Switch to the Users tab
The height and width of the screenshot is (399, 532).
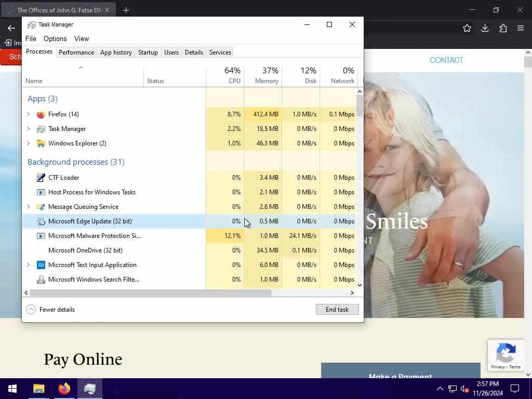(x=171, y=52)
